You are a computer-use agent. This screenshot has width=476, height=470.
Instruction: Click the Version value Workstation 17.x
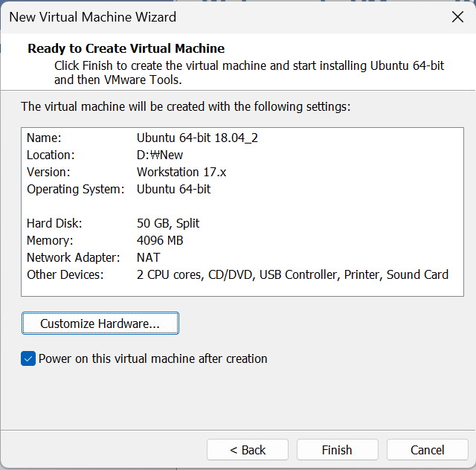click(x=181, y=172)
